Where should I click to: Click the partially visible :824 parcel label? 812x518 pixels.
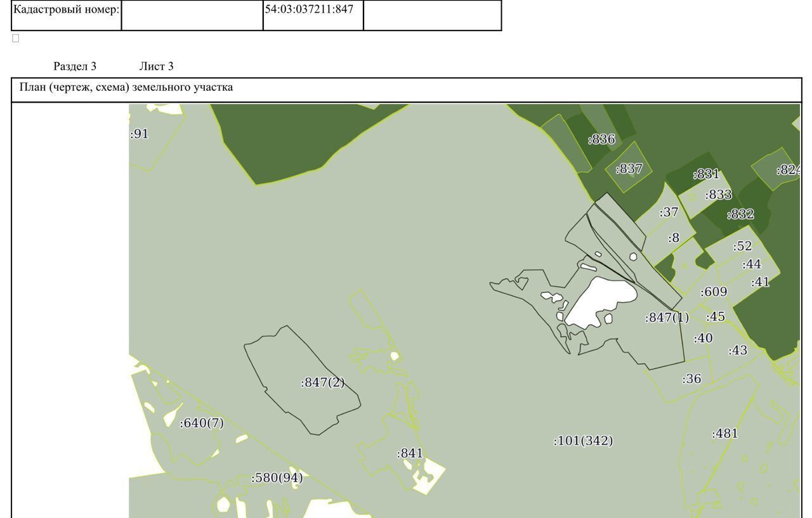pyautogui.click(x=788, y=170)
